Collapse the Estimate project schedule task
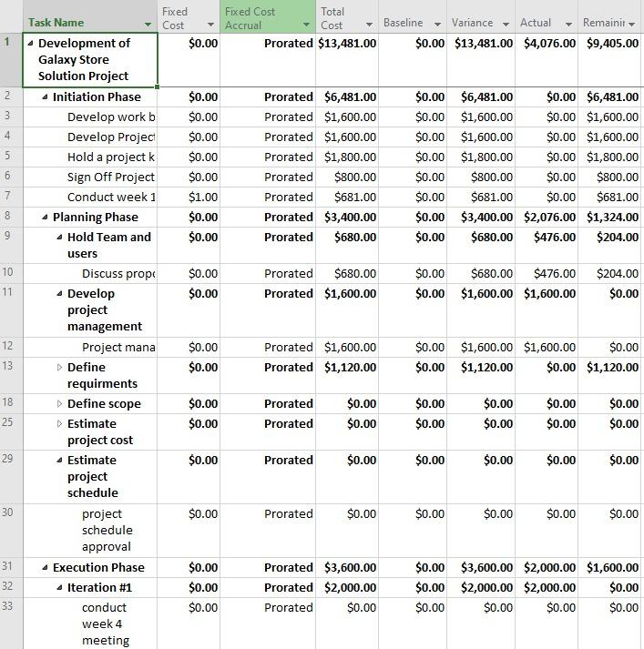 (x=59, y=460)
